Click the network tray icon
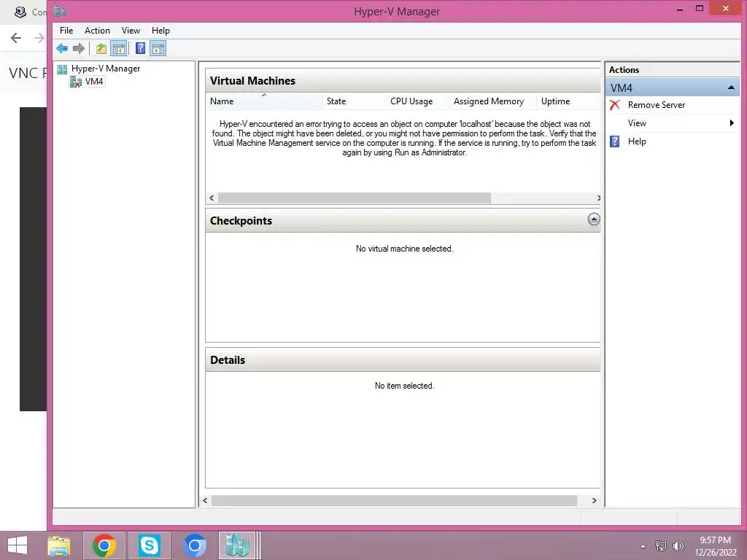 point(661,545)
